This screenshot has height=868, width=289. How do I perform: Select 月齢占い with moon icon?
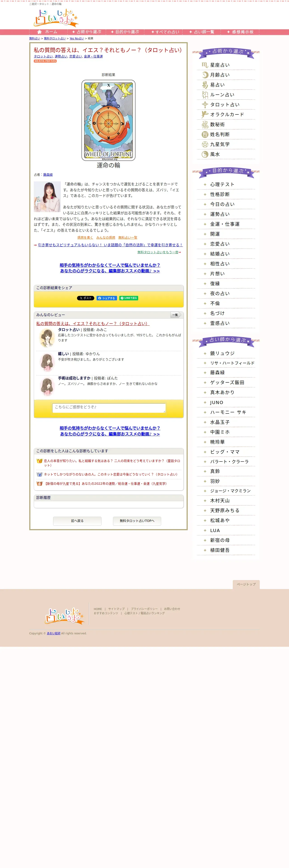coord(226,75)
